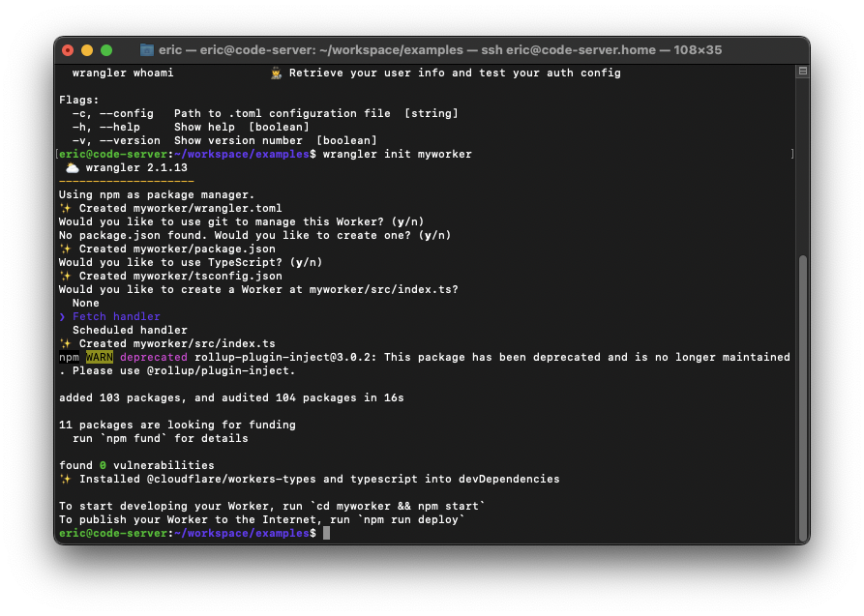This screenshot has width=864, height=616.
Task: Click the split pane icon above the scrollbar
Action: pyautogui.click(x=801, y=72)
